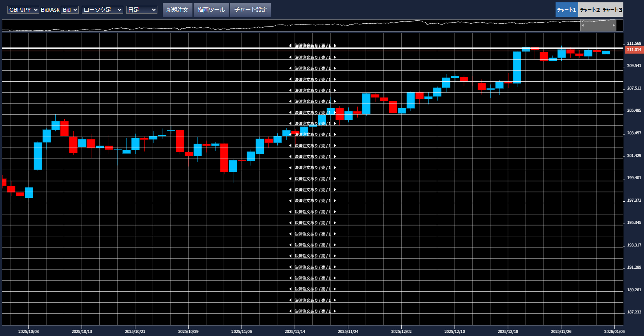The height and width of the screenshot is (336, 644).
Task: Click the left arrow handle in overview navigator
Action: pos(582,25)
